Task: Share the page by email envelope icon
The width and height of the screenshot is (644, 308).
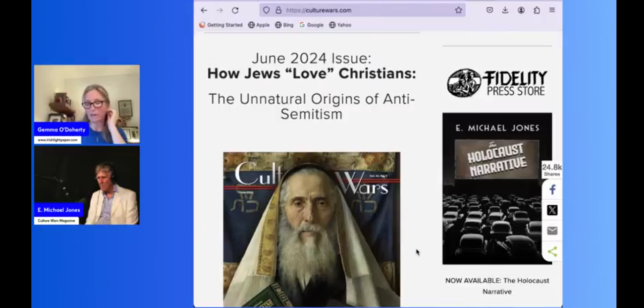Action: pyautogui.click(x=552, y=231)
